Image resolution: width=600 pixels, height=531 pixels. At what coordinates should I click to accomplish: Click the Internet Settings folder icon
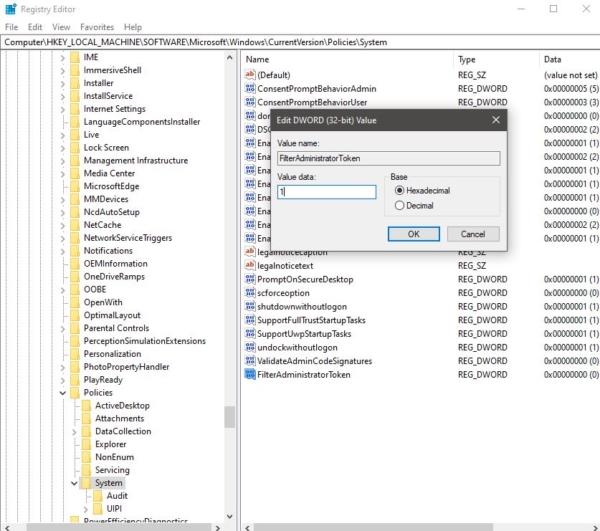[75, 109]
